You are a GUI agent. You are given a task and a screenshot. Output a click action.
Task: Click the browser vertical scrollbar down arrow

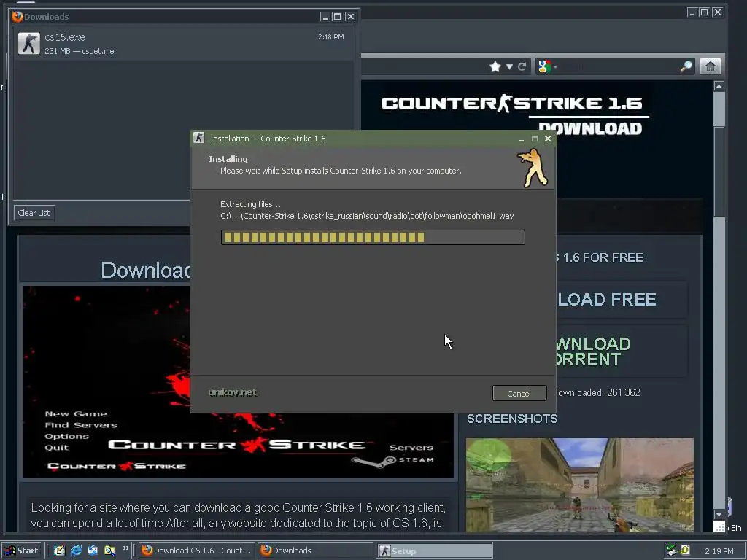pos(719,515)
